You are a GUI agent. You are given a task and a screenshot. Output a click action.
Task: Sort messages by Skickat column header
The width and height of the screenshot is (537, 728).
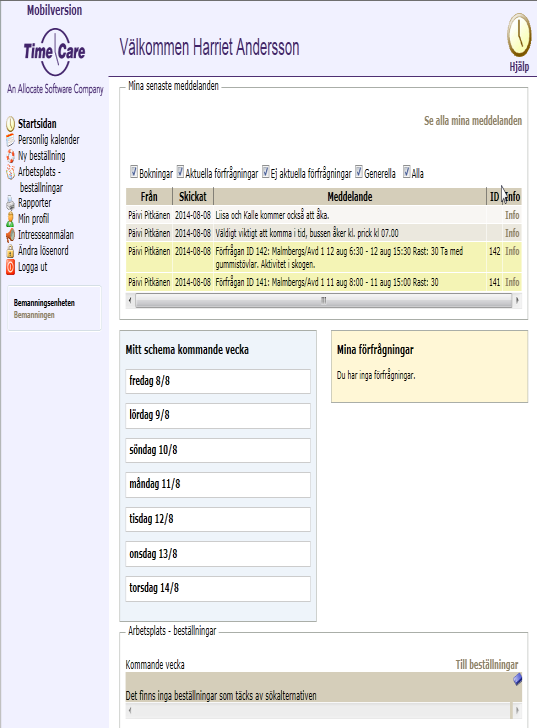point(193,197)
